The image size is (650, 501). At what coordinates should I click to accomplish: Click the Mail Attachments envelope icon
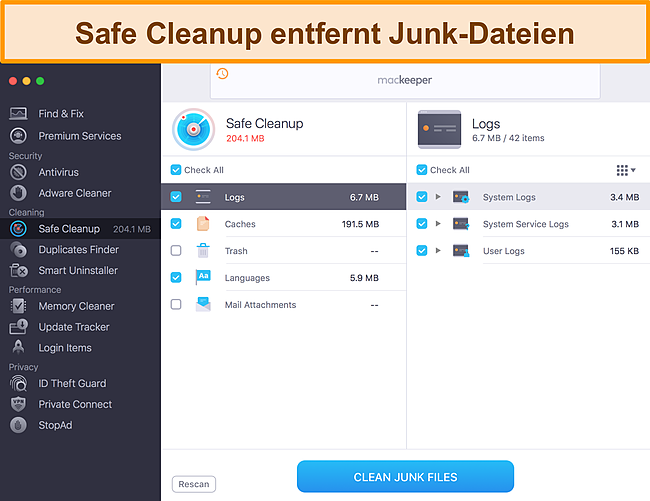[x=203, y=305]
